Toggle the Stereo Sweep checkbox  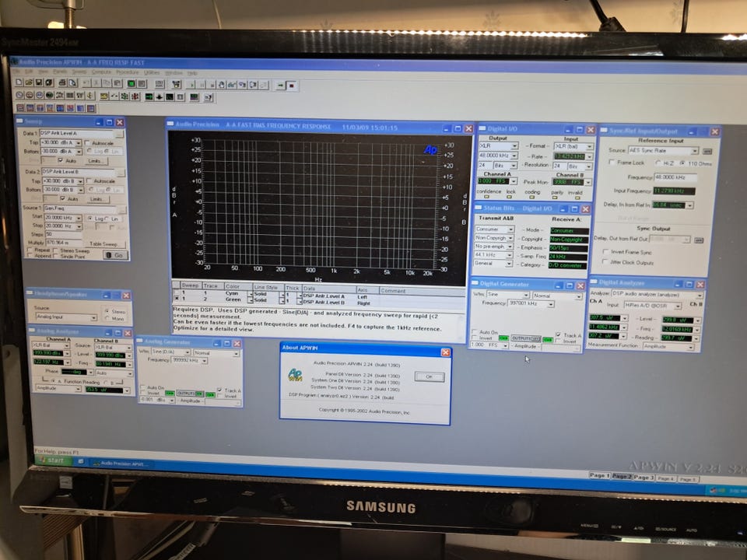pyautogui.click(x=56, y=250)
